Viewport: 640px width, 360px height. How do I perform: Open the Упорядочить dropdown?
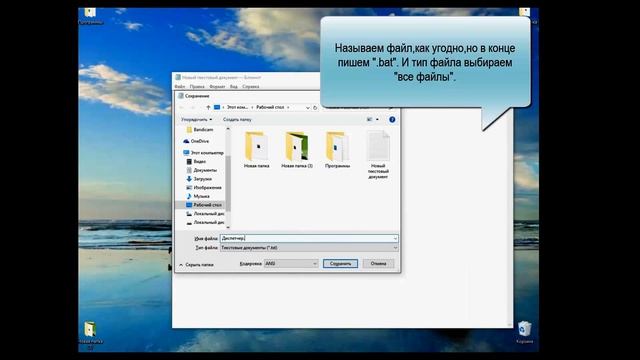[197, 120]
